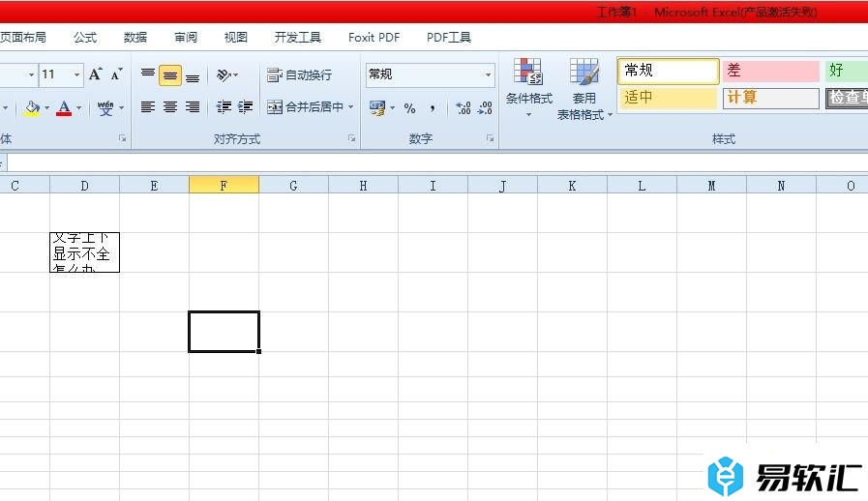
Task: Apply the fill color bucket
Action: click(32, 108)
